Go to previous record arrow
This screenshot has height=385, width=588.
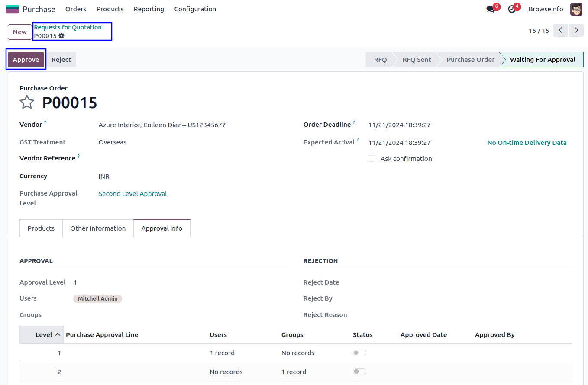pos(561,30)
